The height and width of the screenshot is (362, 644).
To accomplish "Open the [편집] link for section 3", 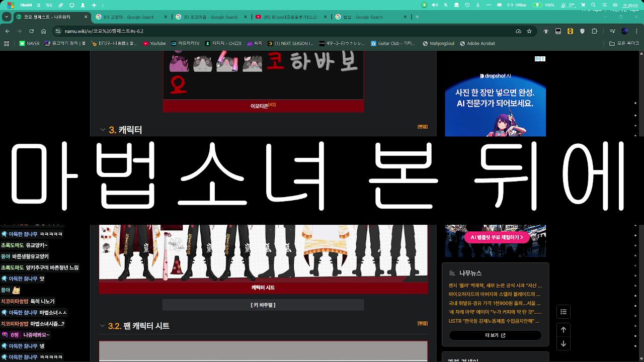I will point(423,127).
